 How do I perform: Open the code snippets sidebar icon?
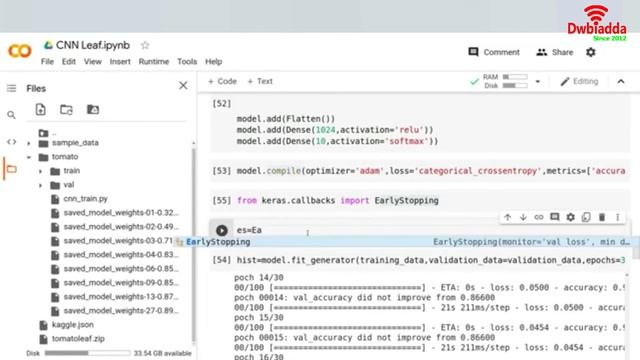coord(11,142)
